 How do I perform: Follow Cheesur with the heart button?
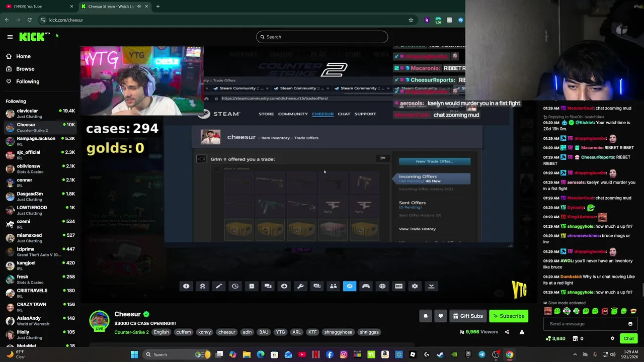tap(441, 316)
